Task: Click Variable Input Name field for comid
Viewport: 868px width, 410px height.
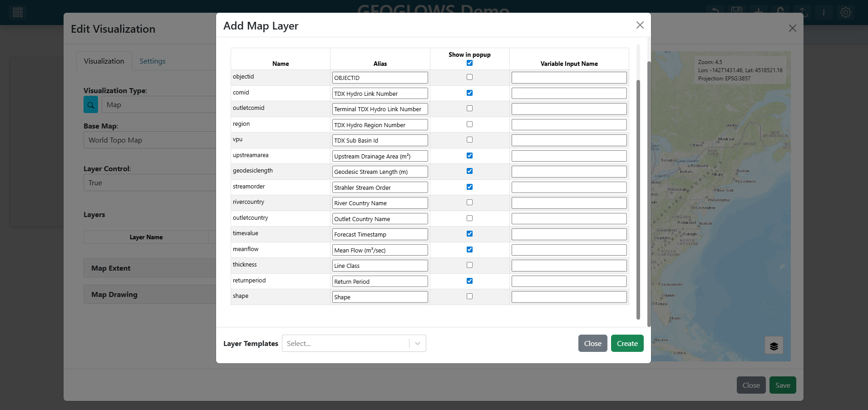Action: pyautogui.click(x=569, y=94)
